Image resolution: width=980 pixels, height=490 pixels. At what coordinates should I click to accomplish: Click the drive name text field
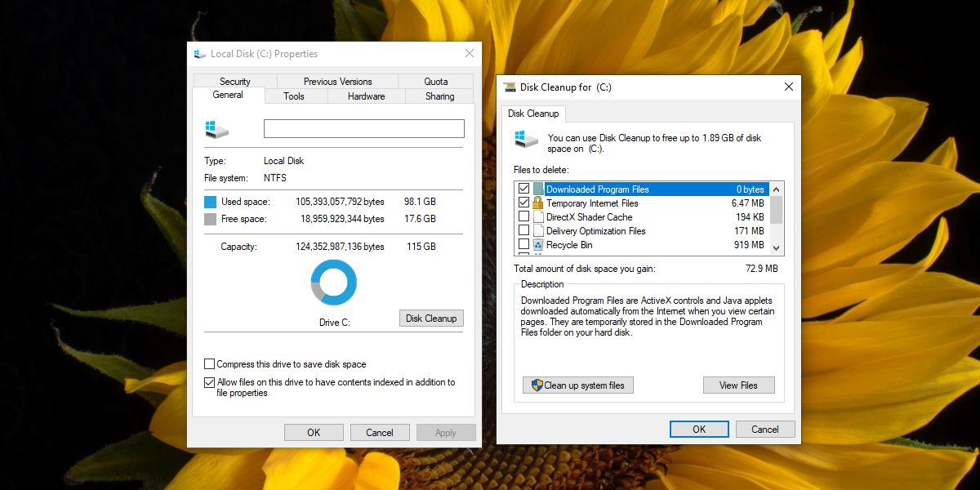363,129
